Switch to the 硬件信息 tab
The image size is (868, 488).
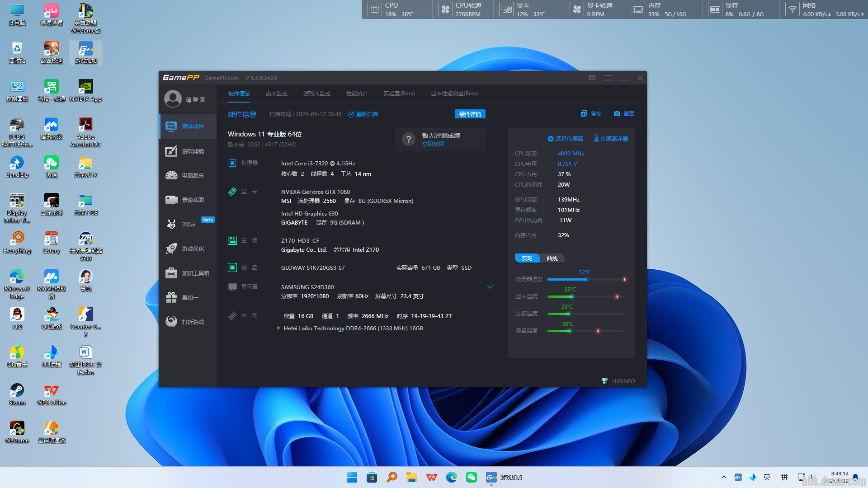239,94
